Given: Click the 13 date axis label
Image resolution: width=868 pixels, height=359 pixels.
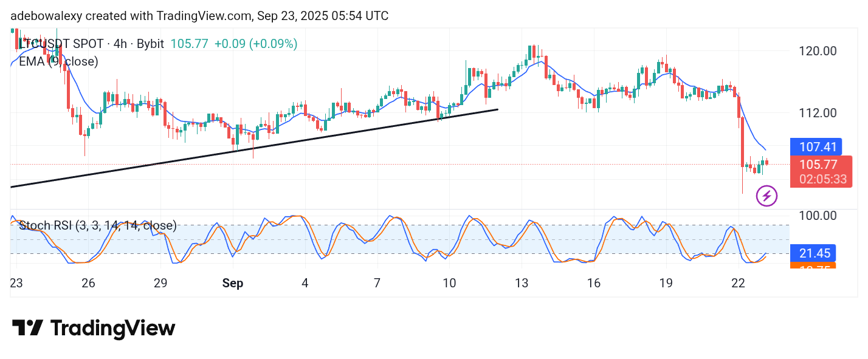Looking at the screenshot, I should coord(522,284).
